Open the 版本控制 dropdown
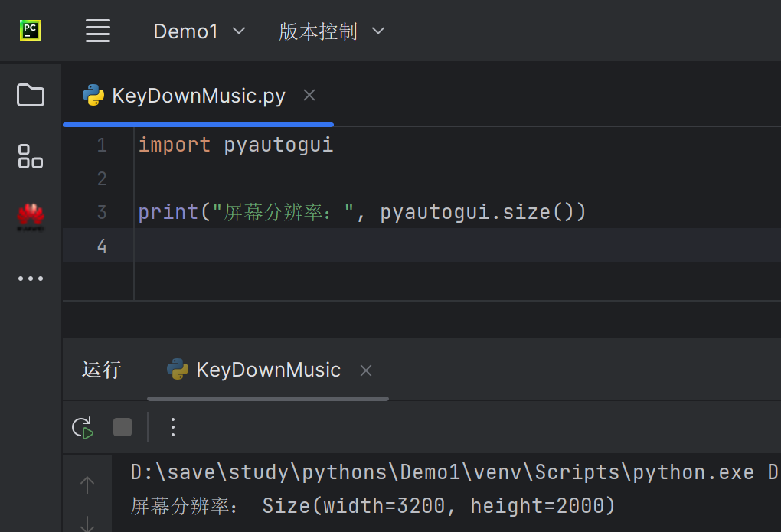Viewport: 781px width, 532px height. [x=332, y=31]
